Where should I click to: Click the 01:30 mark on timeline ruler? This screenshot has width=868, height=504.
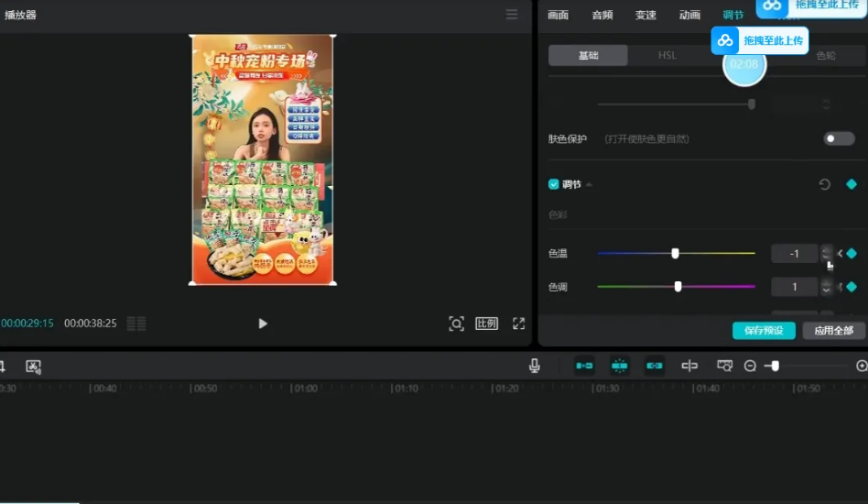[605, 389]
